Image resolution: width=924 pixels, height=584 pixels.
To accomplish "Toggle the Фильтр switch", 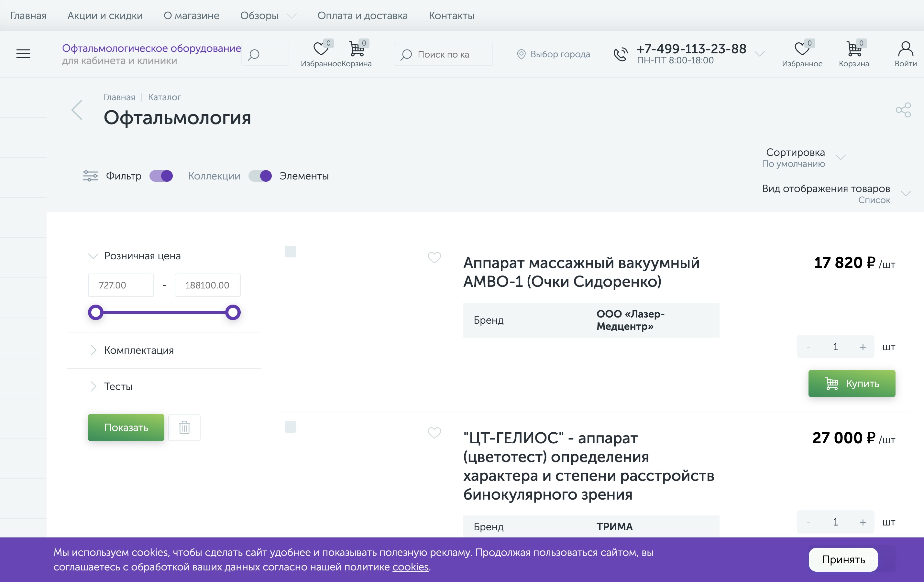I will pos(161,176).
